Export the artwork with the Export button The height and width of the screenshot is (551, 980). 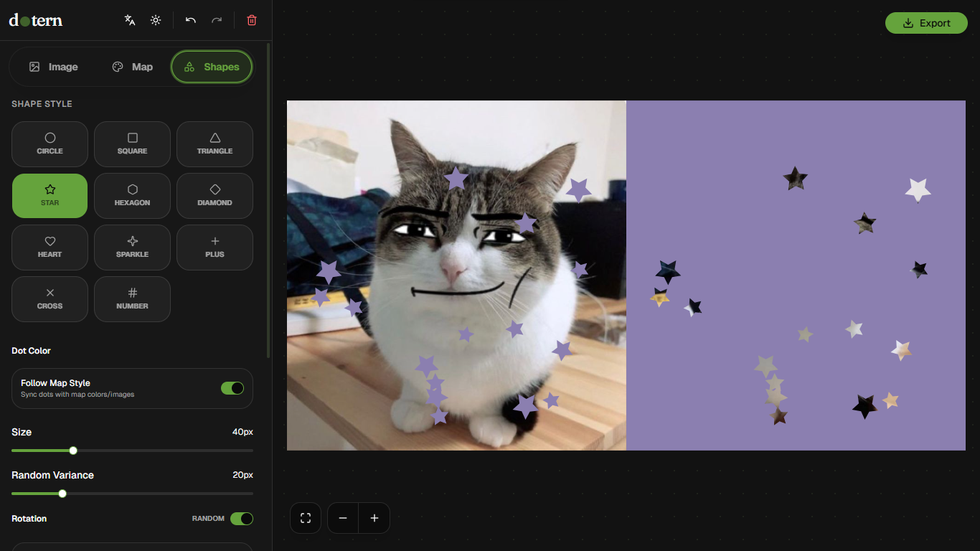[x=926, y=23]
